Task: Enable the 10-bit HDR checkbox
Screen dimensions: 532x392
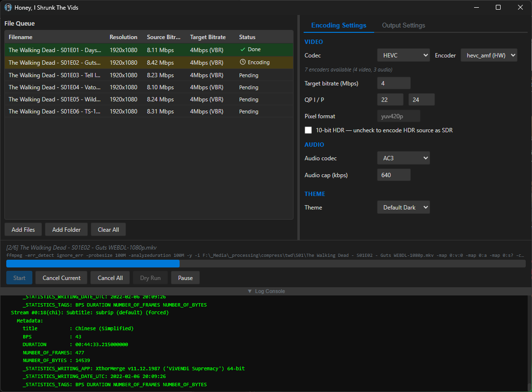Action: pyautogui.click(x=308, y=130)
